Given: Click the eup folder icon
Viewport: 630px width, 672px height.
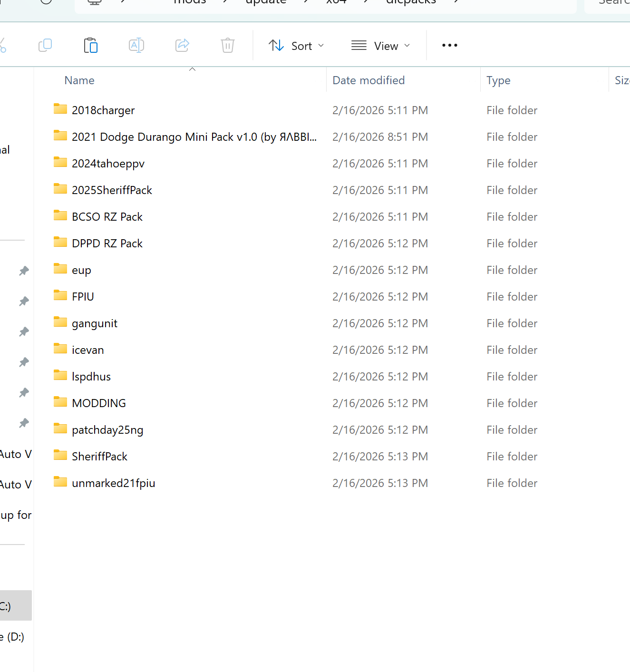Looking at the screenshot, I should (x=60, y=269).
